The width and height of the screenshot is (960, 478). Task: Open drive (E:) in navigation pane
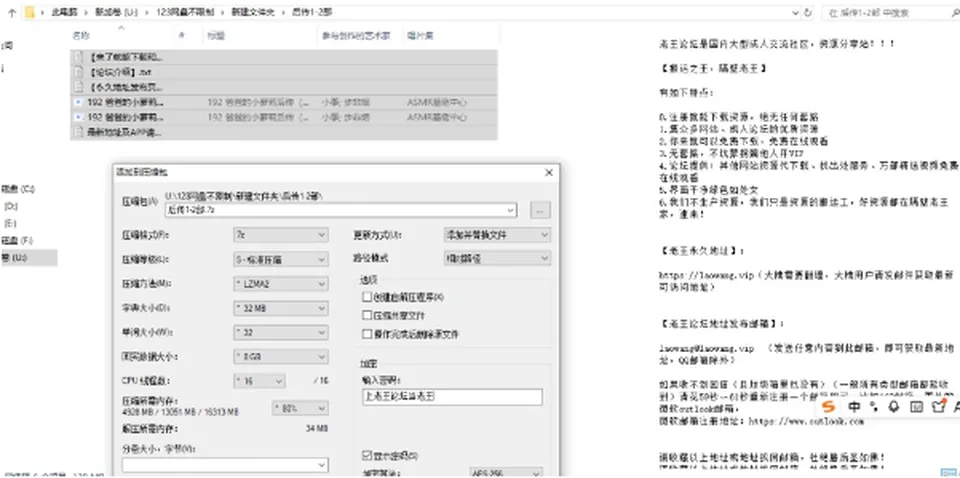tap(10, 223)
